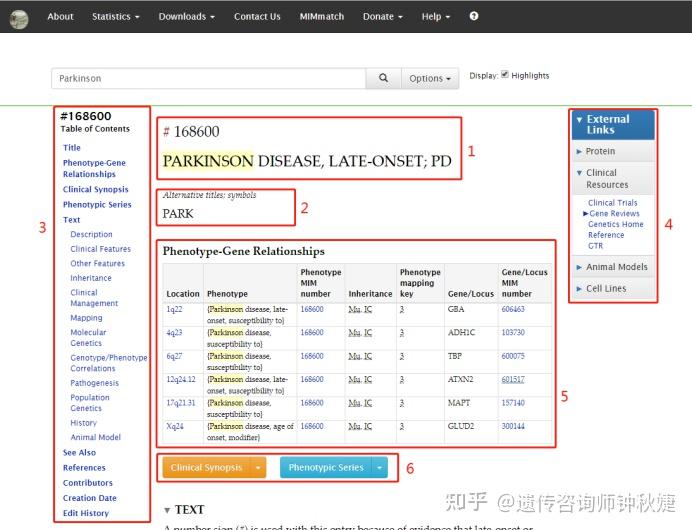Jump to Animal Model in contents
This screenshot has height=530, width=692.
96,437
